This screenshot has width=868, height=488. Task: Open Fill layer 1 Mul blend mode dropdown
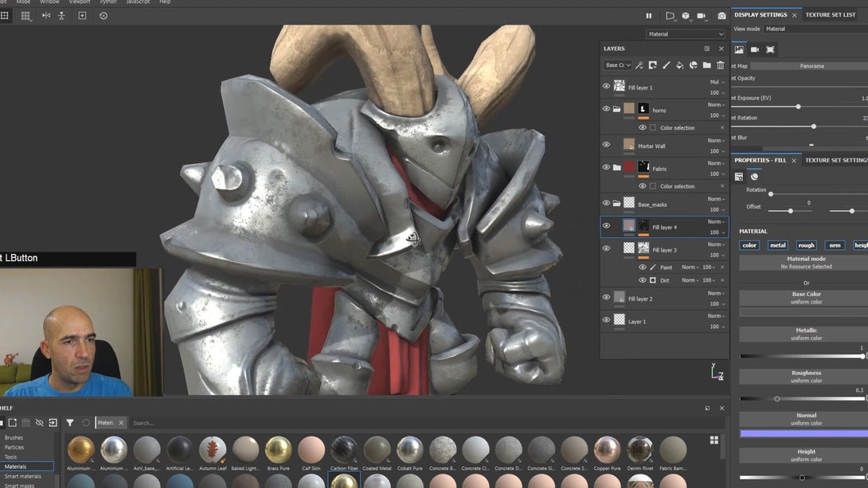(x=717, y=82)
